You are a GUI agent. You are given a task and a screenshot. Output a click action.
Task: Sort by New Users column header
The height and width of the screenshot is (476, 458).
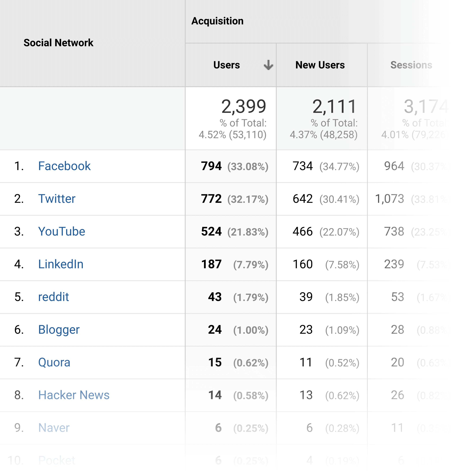tap(320, 65)
